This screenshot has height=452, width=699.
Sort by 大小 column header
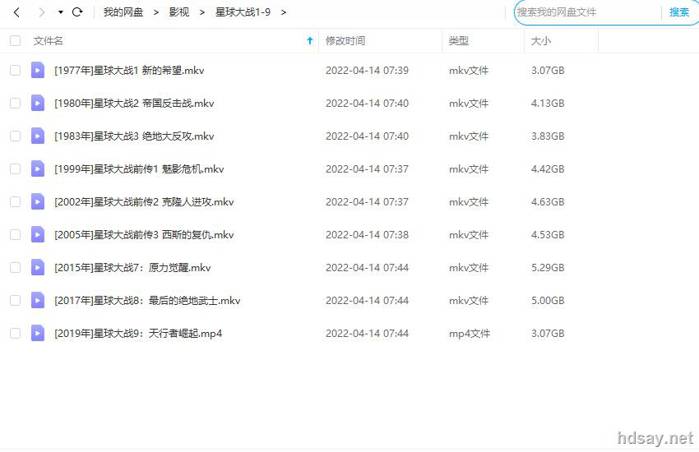click(x=541, y=41)
